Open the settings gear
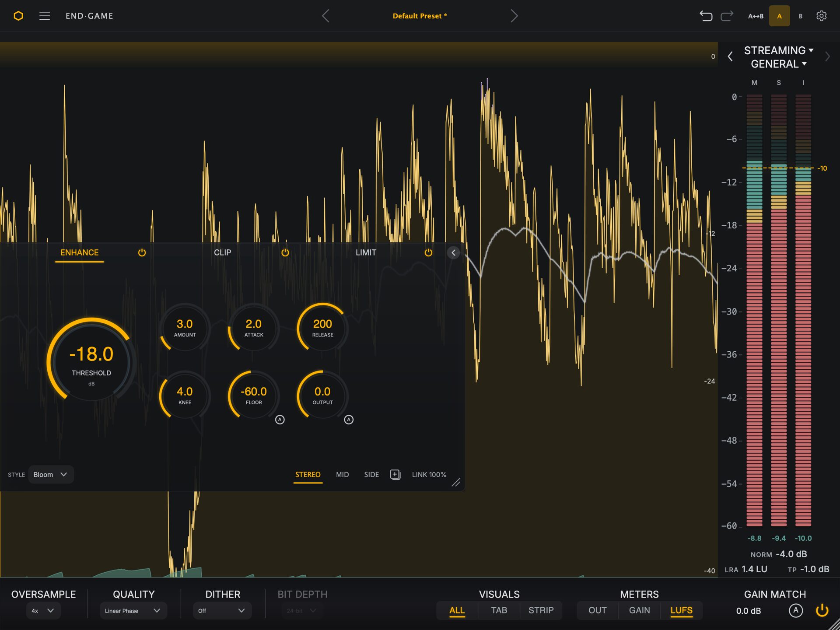Image resolution: width=840 pixels, height=630 pixels. 821,16
